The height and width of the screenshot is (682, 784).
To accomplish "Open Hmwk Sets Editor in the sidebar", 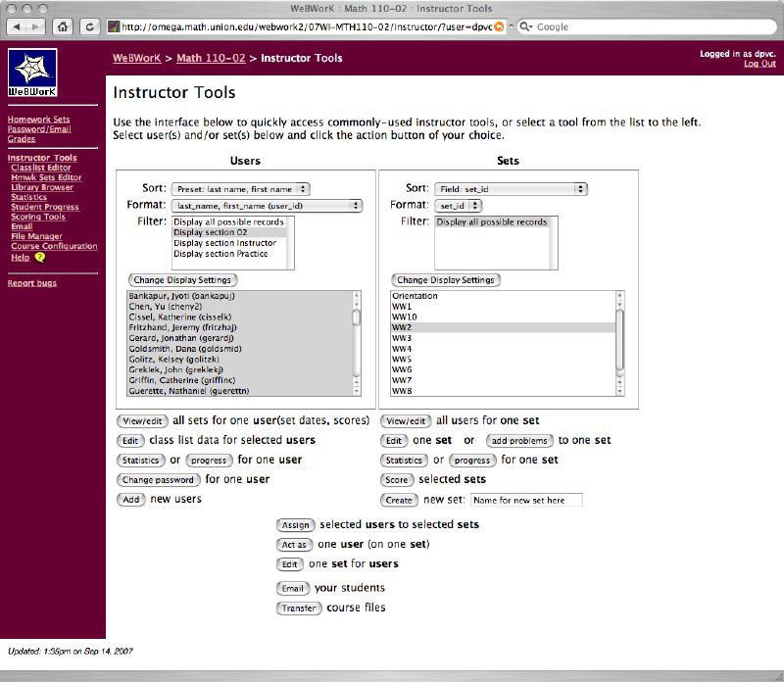I will point(46,177).
